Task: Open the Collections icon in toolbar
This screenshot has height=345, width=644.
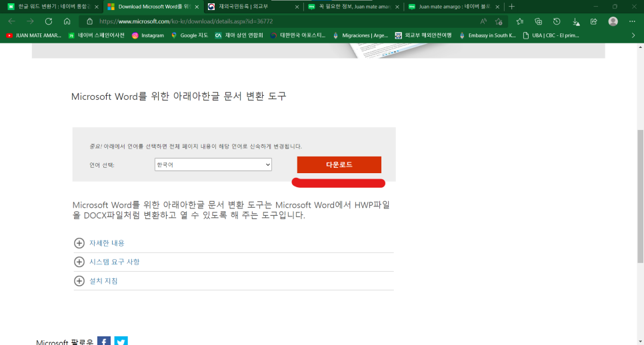Action: (x=539, y=21)
